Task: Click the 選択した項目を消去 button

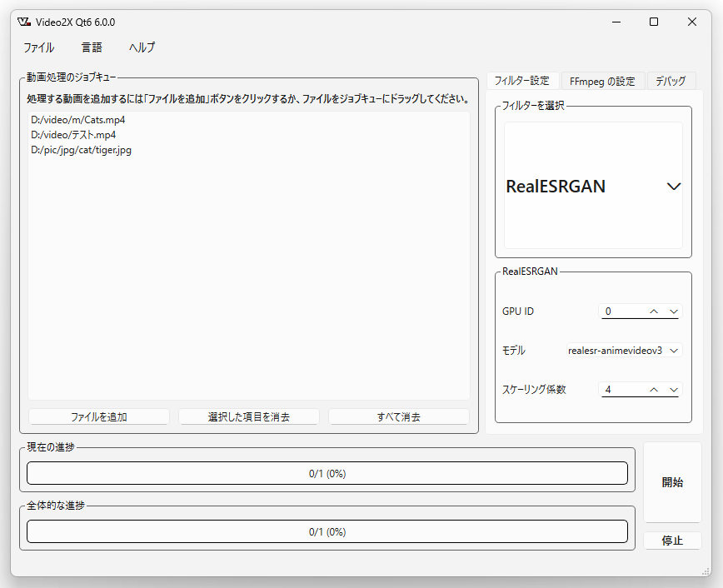Action: [x=249, y=417]
